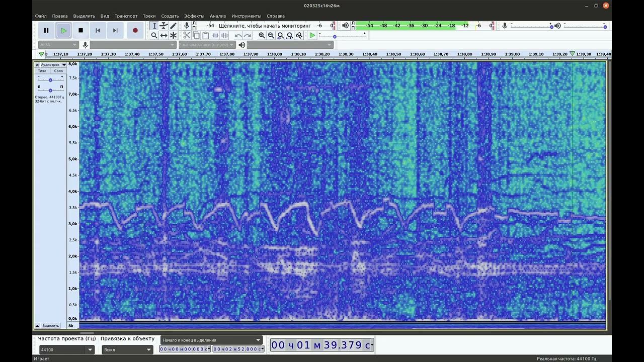The width and height of the screenshot is (644, 362).
Task: Skip to the end of the track
Action: 115,30
